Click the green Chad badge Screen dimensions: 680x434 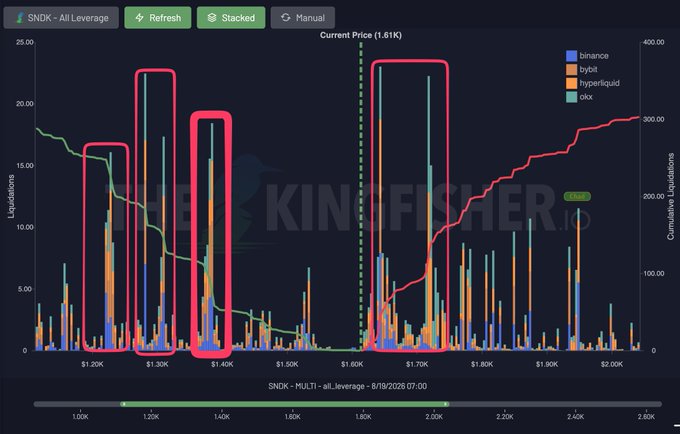(x=577, y=196)
